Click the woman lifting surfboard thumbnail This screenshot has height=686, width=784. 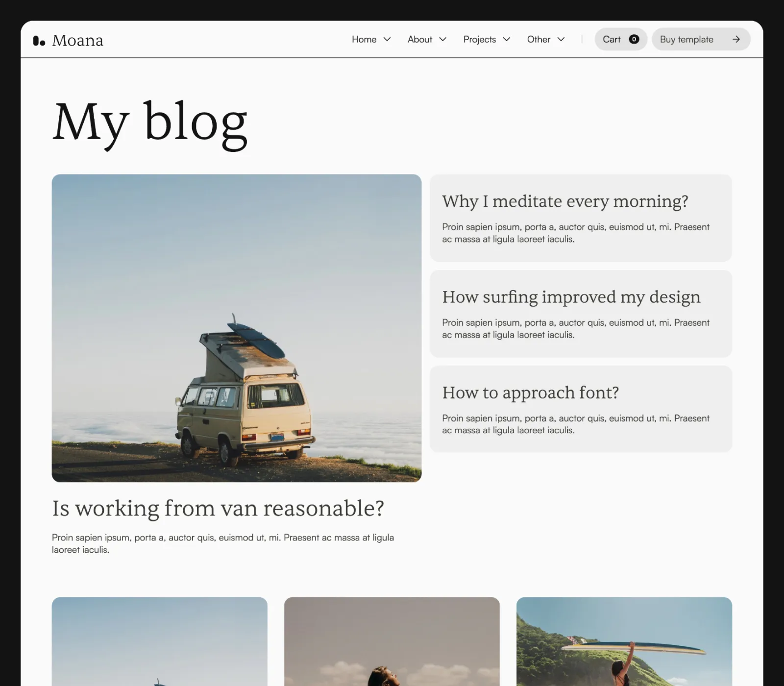tap(624, 641)
